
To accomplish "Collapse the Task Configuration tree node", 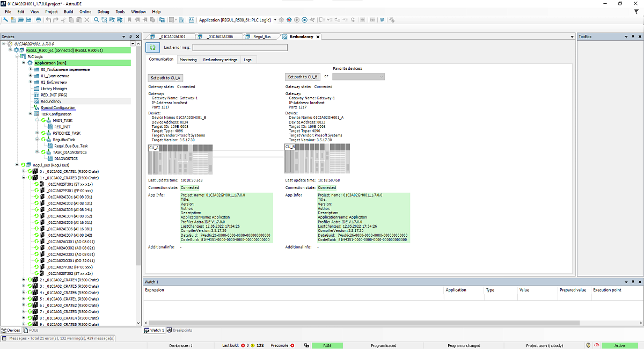I will pos(31,114).
